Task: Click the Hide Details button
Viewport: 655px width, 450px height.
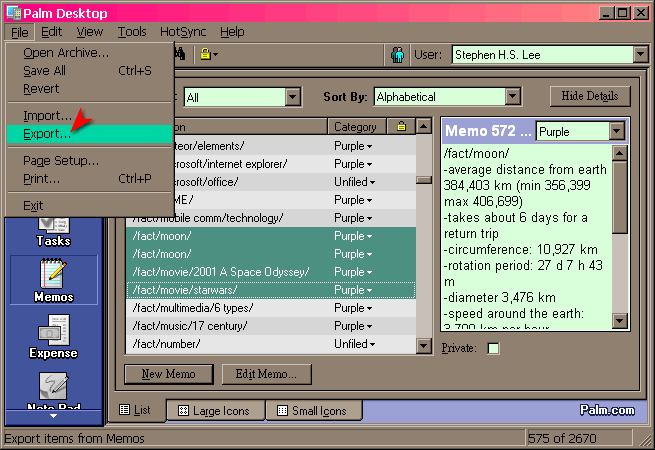Action: 590,97
